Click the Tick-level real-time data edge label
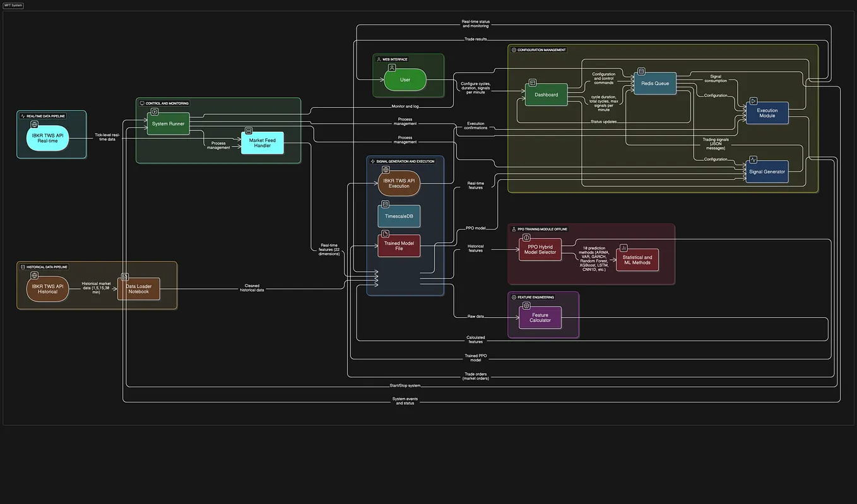The height and width of the screenshot is (504, 857). coord(106,136)
